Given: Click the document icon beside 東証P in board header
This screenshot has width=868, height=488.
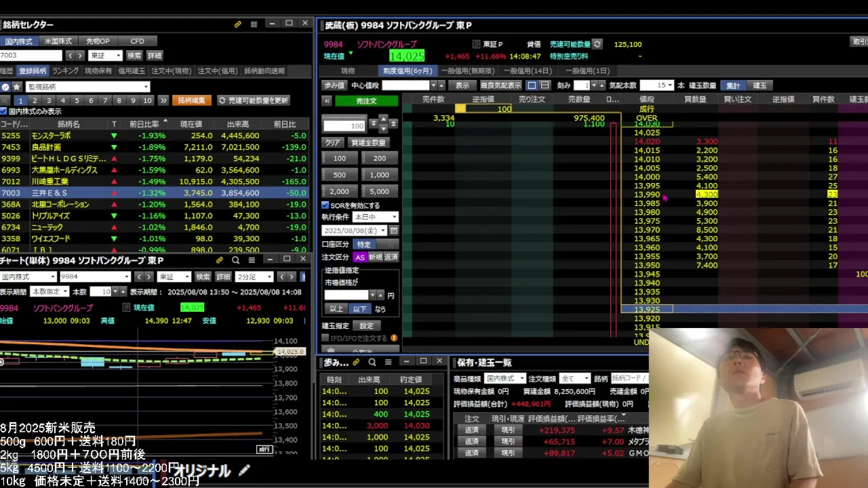Looking at the screenshot, I should point(476,44).
